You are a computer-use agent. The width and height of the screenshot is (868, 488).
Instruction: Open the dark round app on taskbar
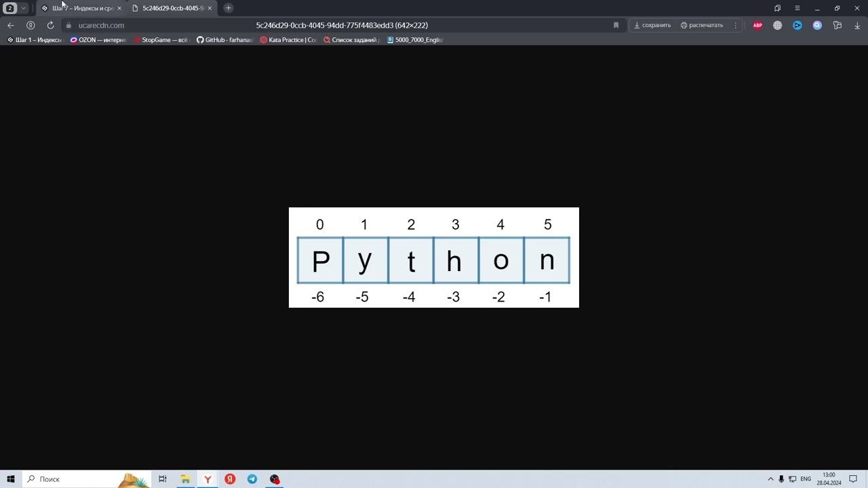pyautogui.click(x=275, y=479)
